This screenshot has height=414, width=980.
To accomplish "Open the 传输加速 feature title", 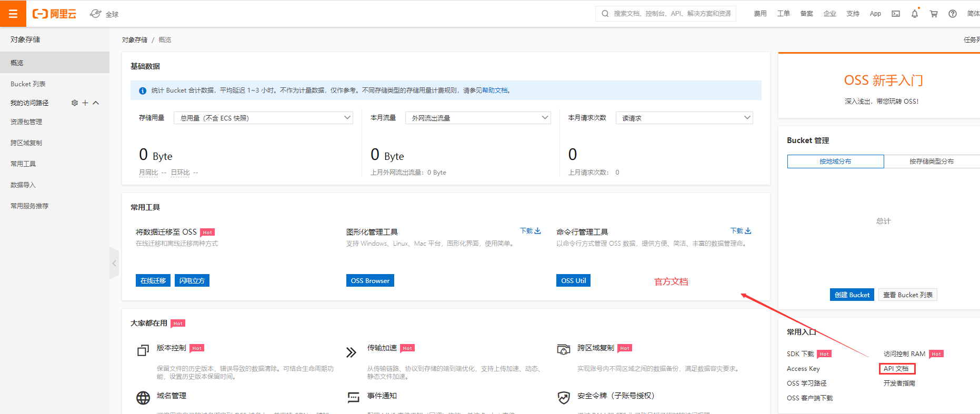I will (382, 348).
